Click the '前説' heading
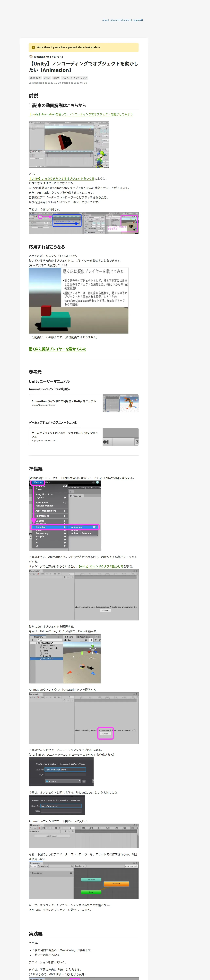210x980 pixels. 34,96
